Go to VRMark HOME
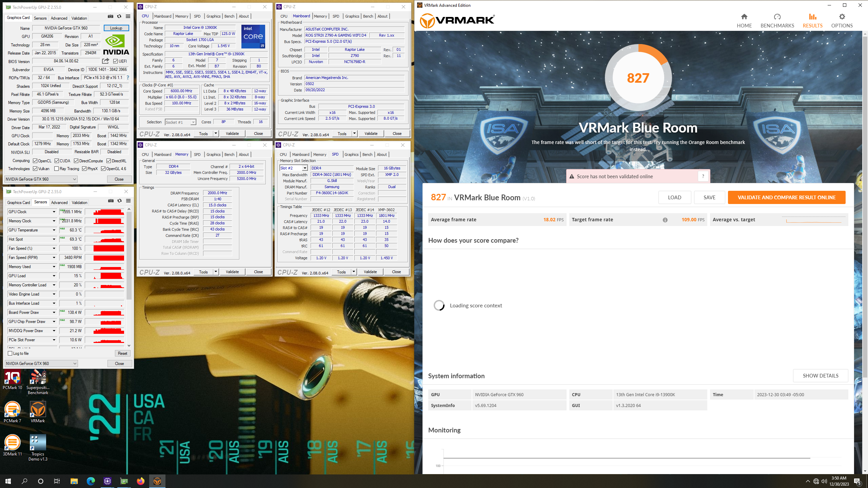Image resolution: width=868 pixels, height=488 pixels. pyautogui.click(x=744, y=21)
